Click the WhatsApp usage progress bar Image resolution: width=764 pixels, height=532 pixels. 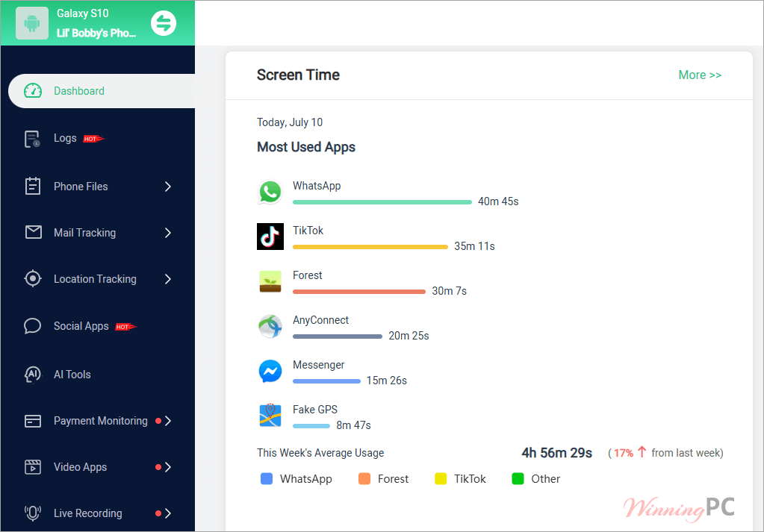(382, 202)
